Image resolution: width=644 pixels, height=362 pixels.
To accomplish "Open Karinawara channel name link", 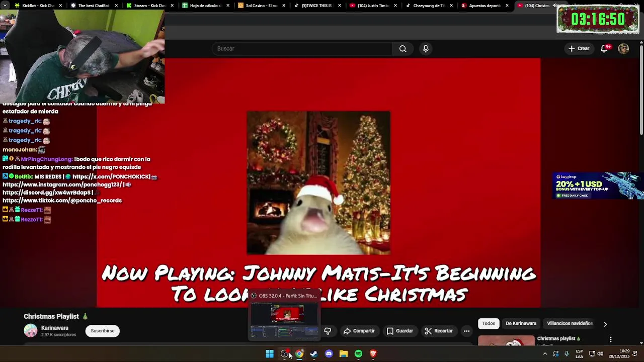I will (x=55, y=328).
